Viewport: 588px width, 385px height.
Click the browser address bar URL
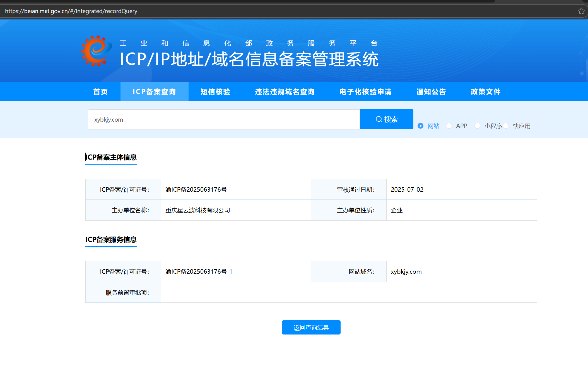tap(71, 11)
